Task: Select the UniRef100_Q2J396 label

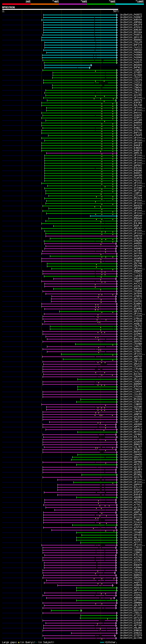Action: tap(131, 638)
